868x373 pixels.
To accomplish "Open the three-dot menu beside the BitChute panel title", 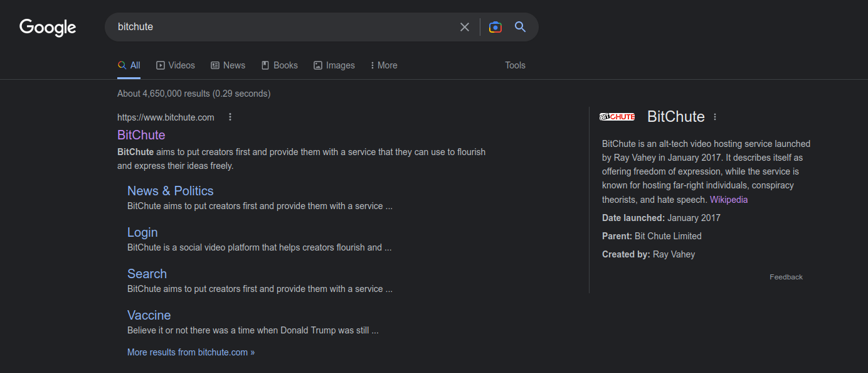I will tap(715, 117).
